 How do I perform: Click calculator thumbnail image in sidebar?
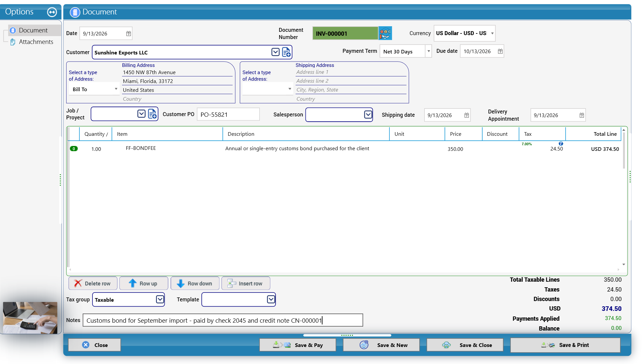pos(30,317)
